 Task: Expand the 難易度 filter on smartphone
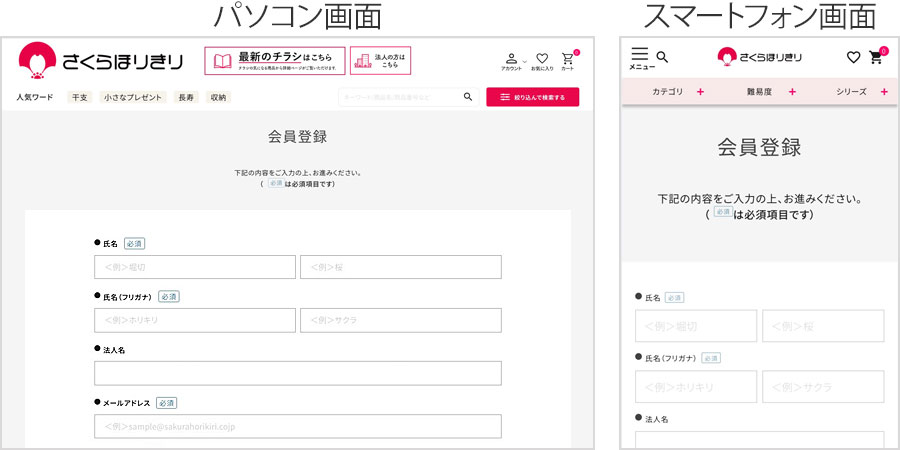click(x=770, y=92)
